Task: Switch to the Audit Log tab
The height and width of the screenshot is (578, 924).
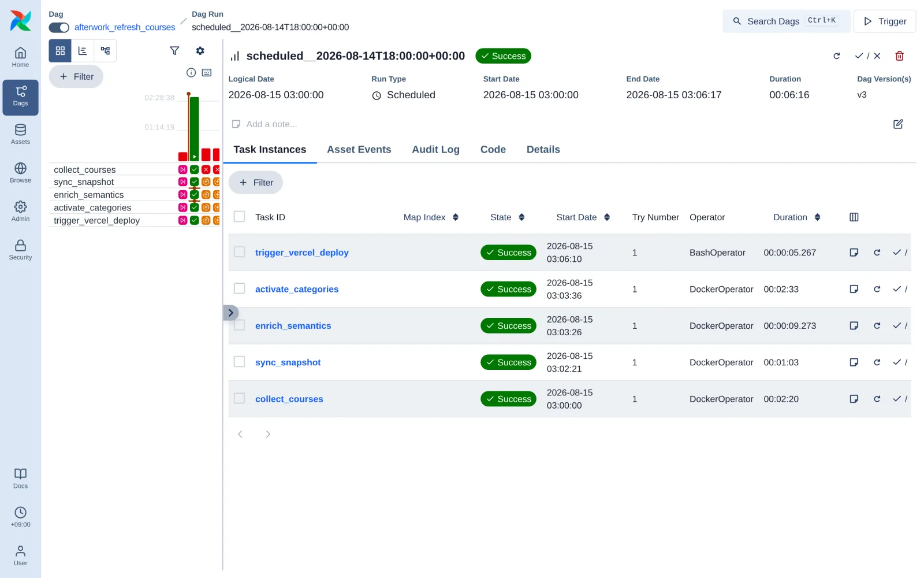Action: [435, 150]
